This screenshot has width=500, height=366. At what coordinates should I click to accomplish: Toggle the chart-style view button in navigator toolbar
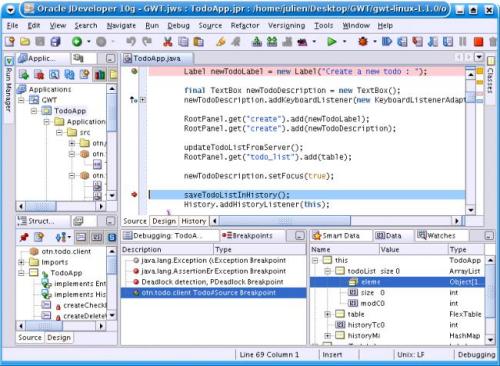pos(100,74)
